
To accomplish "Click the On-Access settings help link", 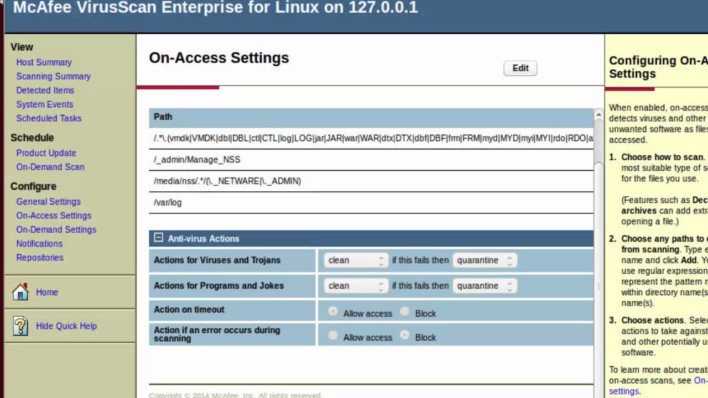I will coord(658,386).
